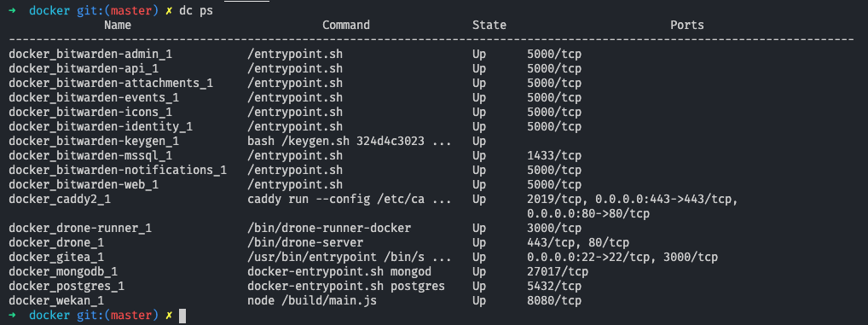Viewport: 868px width, 325px height.
Task: Click the 27017/tcp mongodb port
Action: [x=558, y=271]
